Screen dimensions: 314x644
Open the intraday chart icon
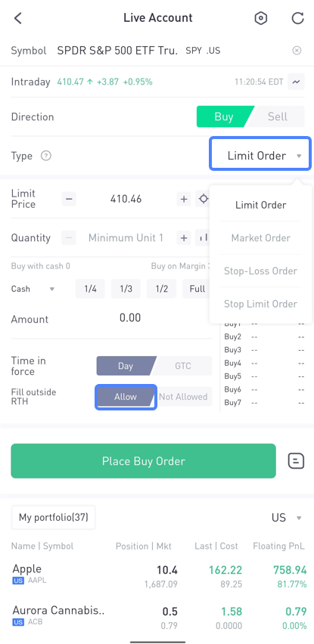(x=297, y=82)
